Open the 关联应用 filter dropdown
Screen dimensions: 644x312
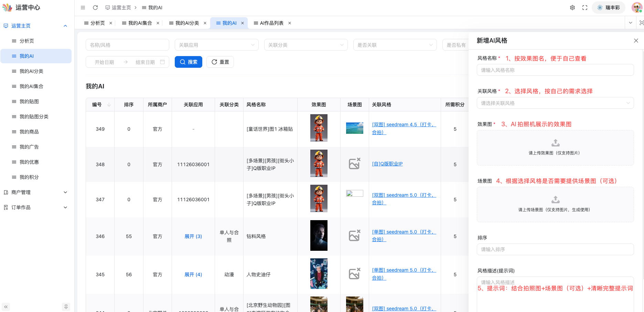216,45
